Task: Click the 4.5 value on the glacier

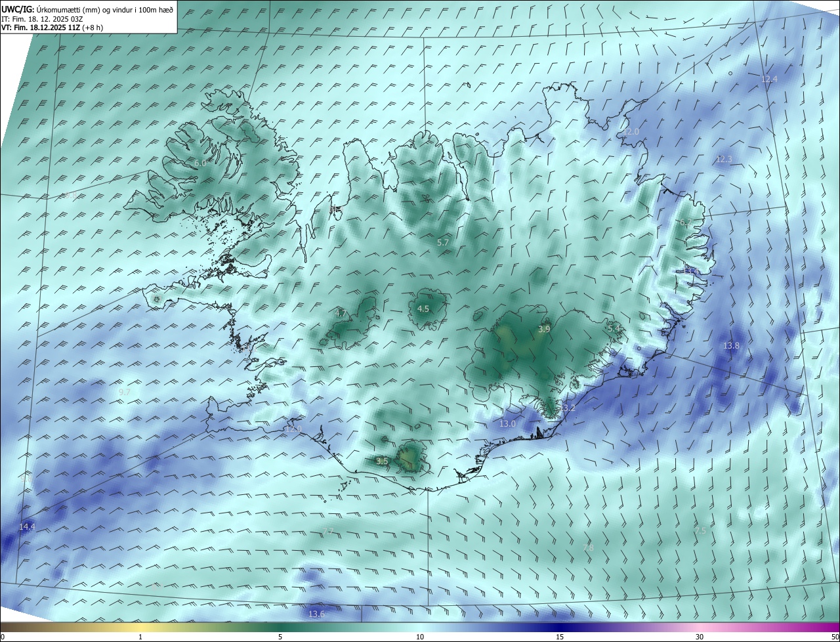Action: click(423, 309)
